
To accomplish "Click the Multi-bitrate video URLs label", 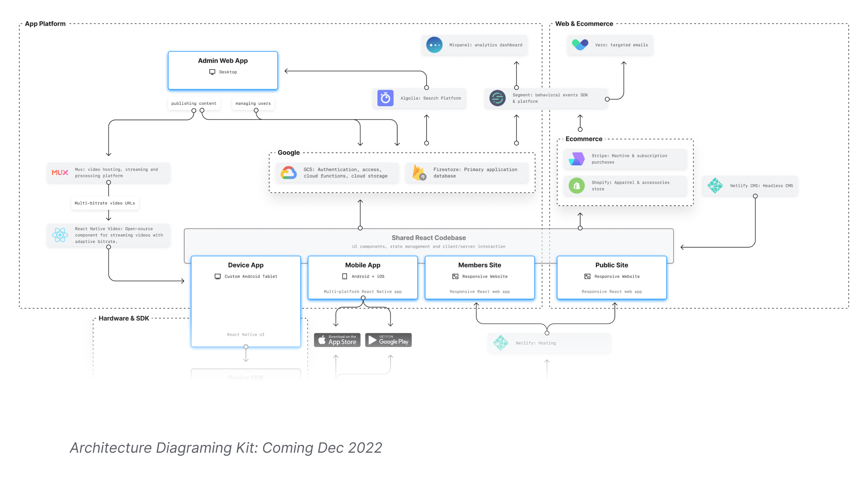I will 105,203.
